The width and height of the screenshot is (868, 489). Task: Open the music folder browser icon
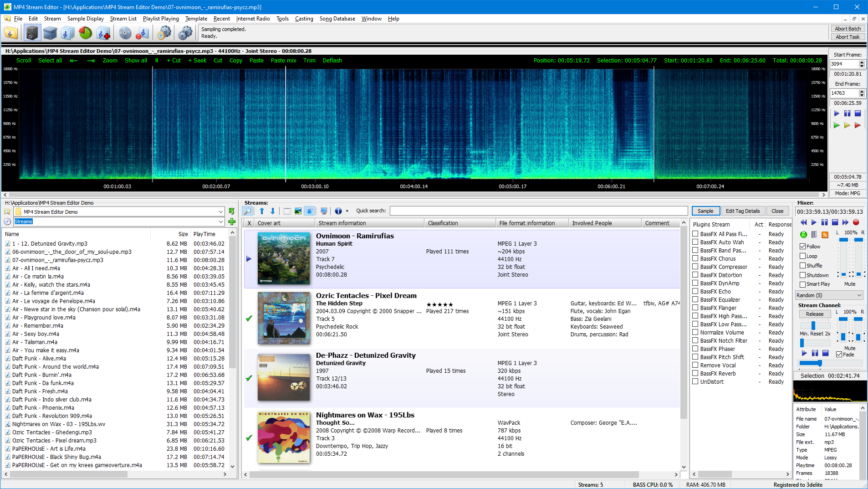tap(10, 32)
